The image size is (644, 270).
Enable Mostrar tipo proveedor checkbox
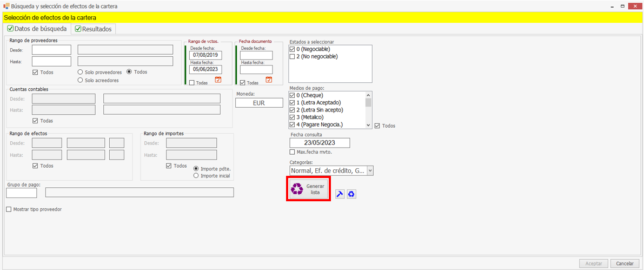[9, 209]
